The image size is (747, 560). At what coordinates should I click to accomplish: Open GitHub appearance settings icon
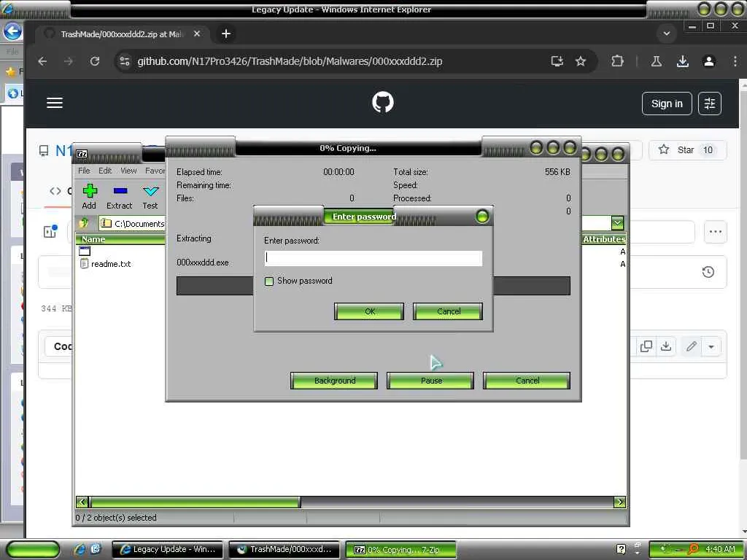click(x=709, y=104)
